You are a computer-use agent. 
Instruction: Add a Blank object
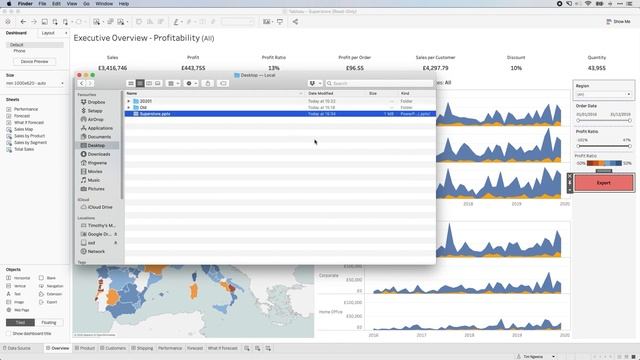pos(47,278)
